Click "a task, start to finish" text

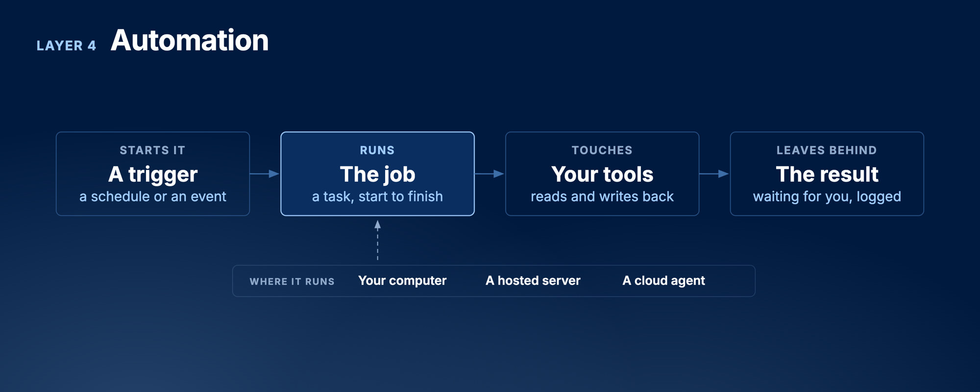pos(377,196)
